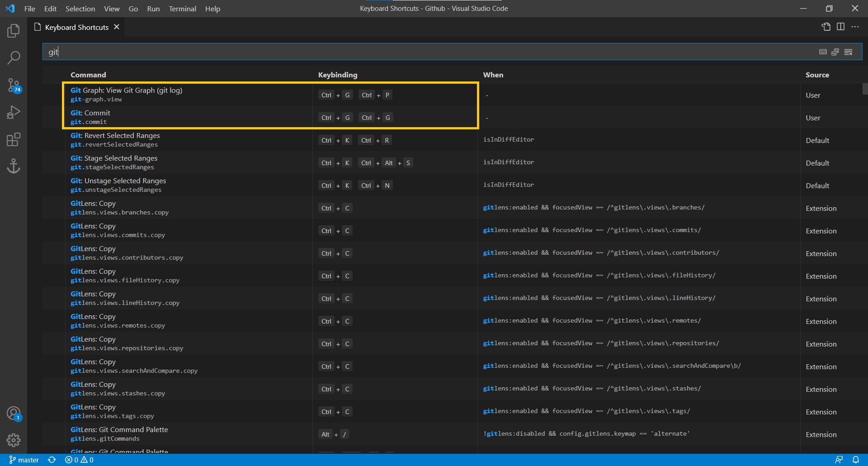Click the Ctrl+K Ctrl+Alt+S keybinding cell
Image resolution: width=868 pixels, height=466 pixels.
coord(366,163)
